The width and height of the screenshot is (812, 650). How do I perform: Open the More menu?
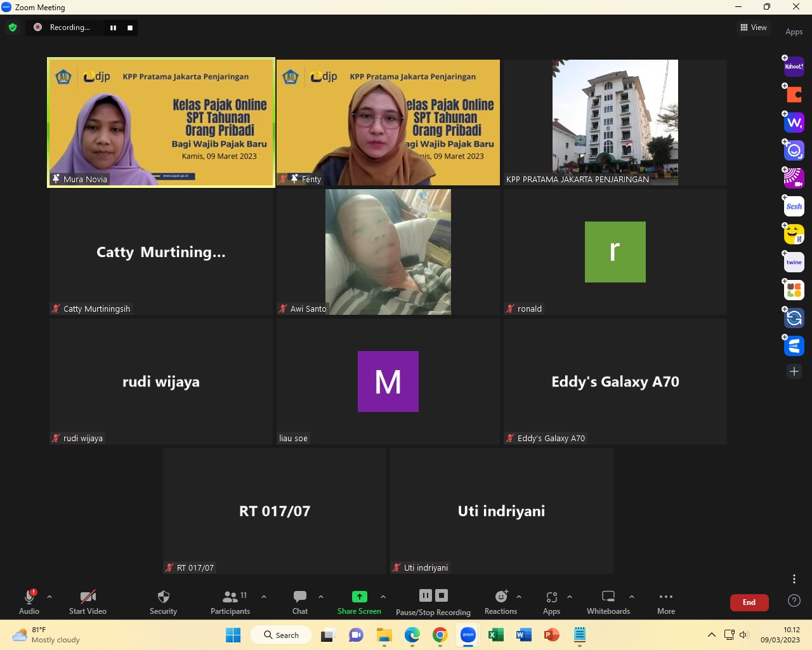pyautogui.click(x=666, y=602)
